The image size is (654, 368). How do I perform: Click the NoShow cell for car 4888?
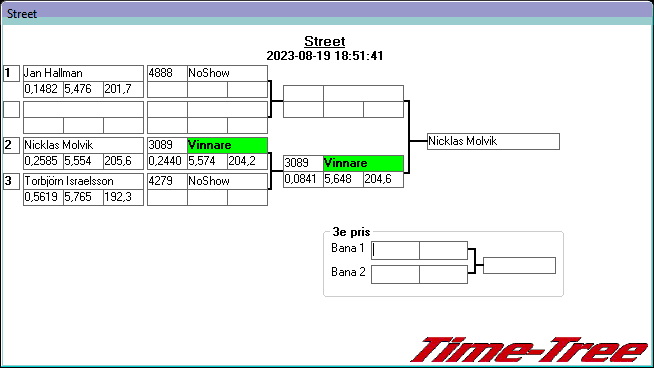pos(227,73)
